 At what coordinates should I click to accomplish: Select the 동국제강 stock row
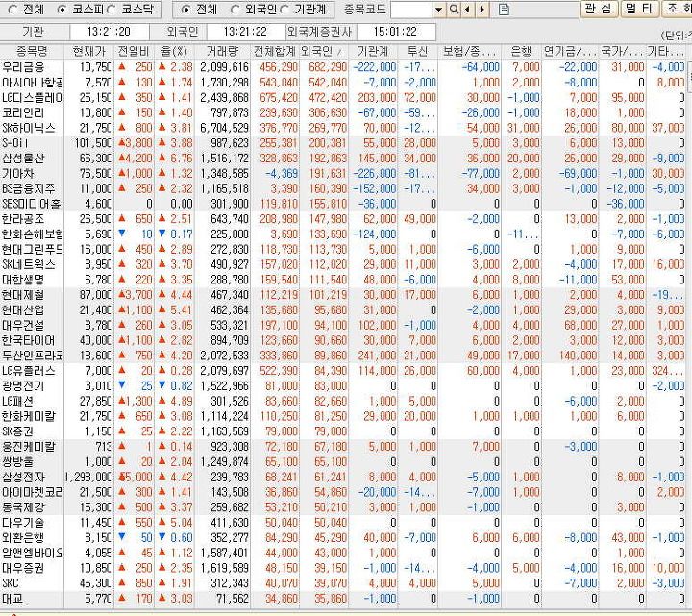[x=342, y=507]
